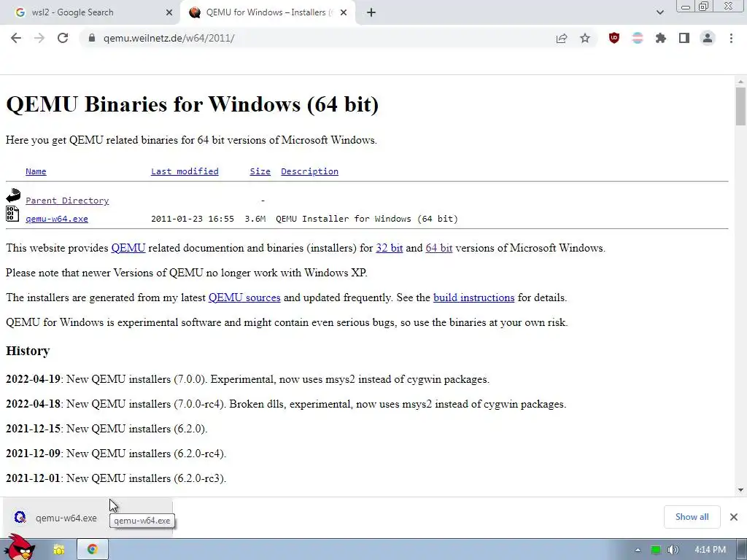Open the striped flag extension icon
Viewport: 747px width, 560px height.
(638, 38)
